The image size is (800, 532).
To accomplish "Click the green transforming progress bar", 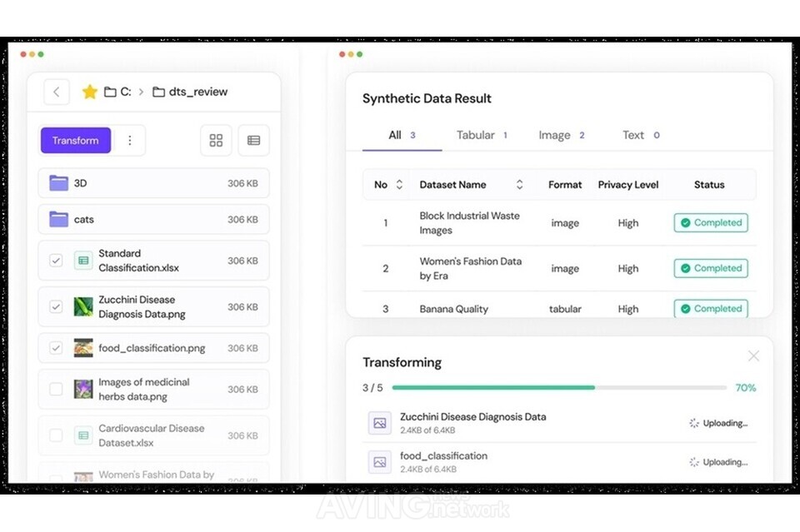I will coord(493,387).
